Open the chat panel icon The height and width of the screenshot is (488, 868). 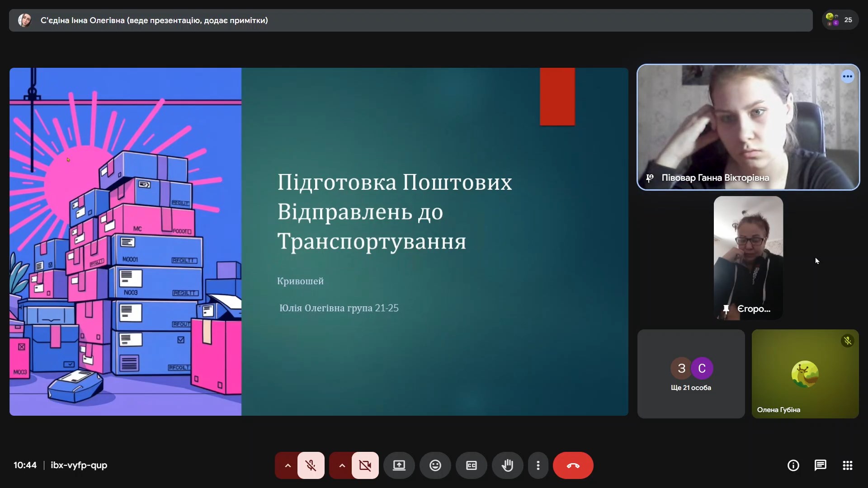point(820,465)
